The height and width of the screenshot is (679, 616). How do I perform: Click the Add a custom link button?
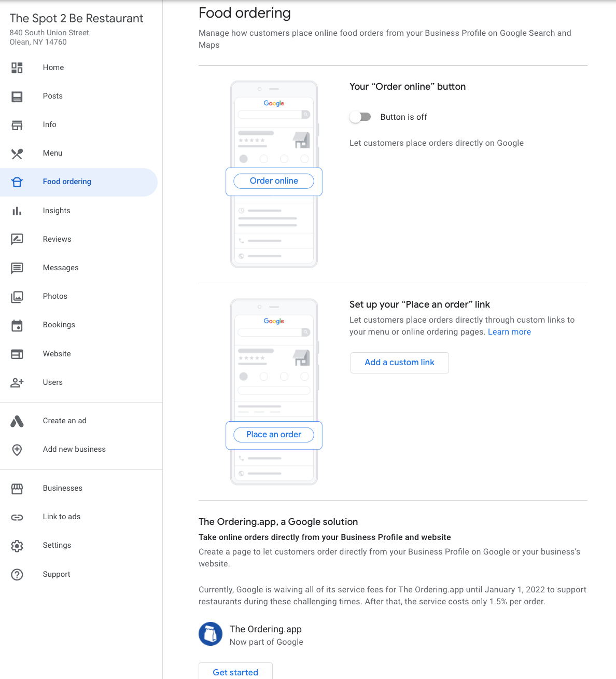click(400, 363)
